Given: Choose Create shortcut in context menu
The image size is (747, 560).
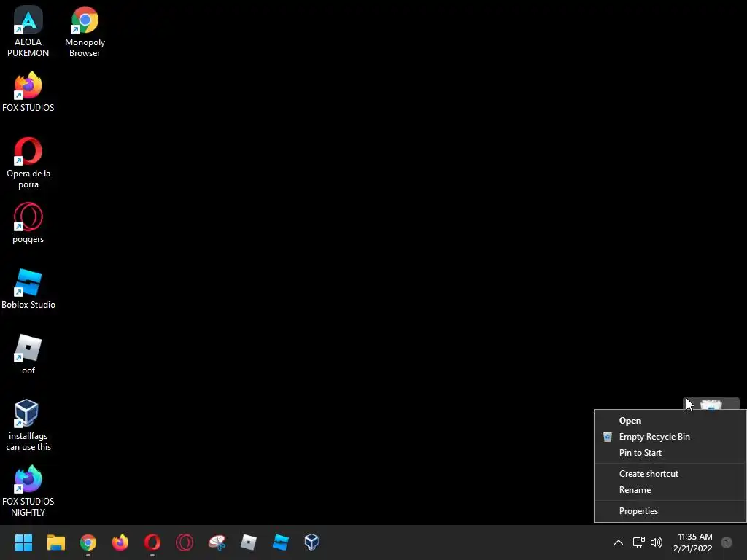Looking at the screenshot, I should point(670,474).
